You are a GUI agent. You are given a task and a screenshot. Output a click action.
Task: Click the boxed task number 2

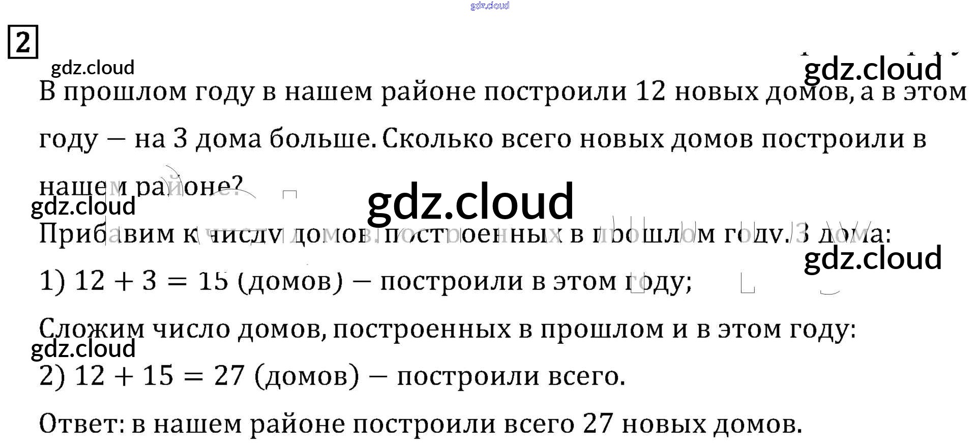(23, 42)
